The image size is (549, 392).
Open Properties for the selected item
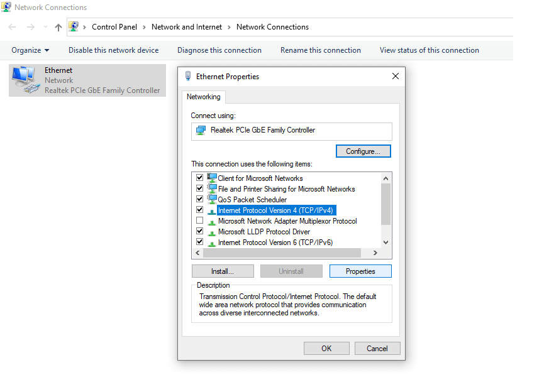pos(360,271)
